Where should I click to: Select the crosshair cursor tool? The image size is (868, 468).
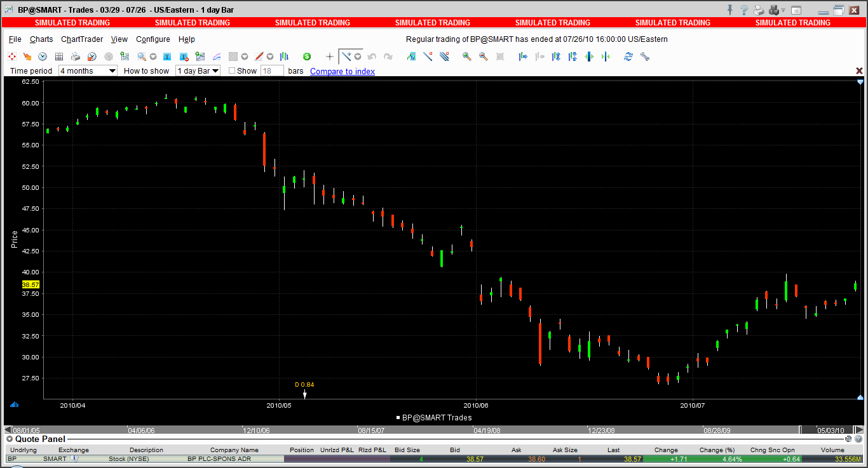330,57
